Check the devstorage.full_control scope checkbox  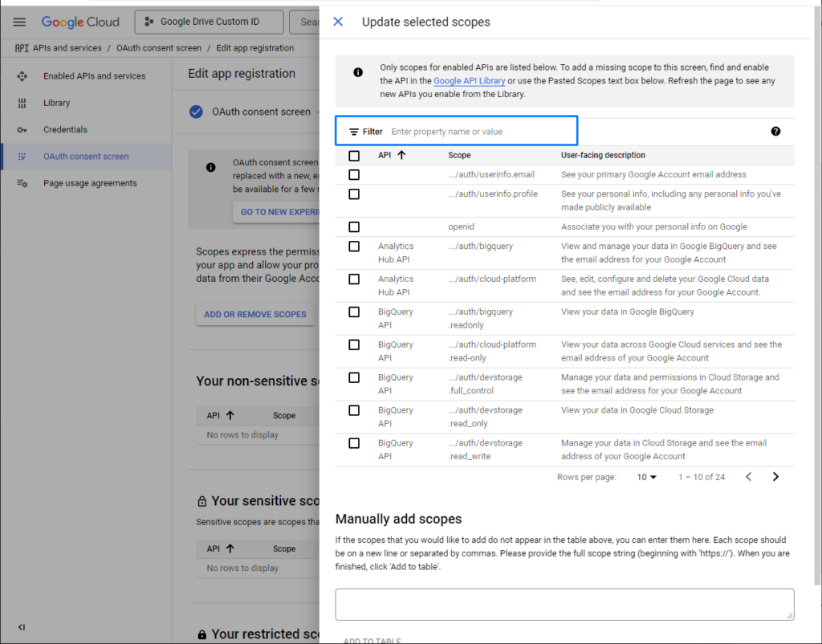tap(354, 377)
